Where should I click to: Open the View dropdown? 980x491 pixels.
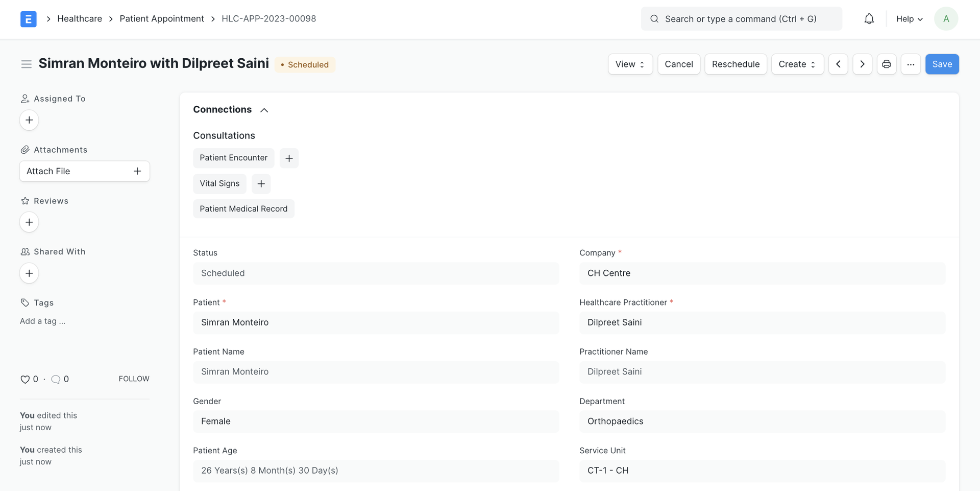630,64
